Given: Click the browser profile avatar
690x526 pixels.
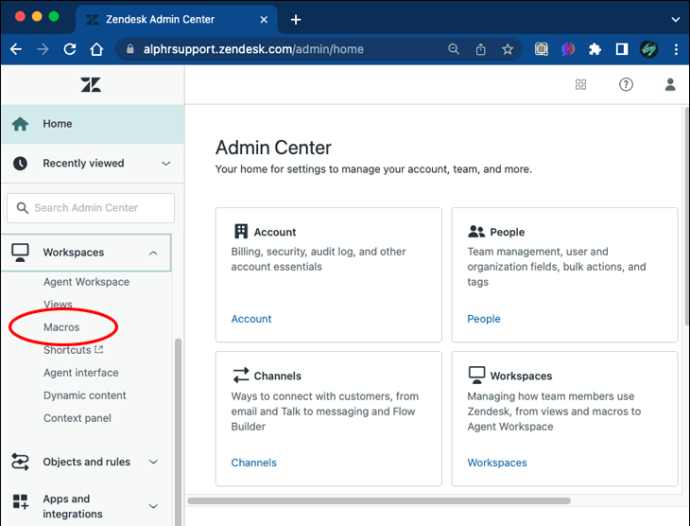Looking at the screenshot, I should click(649, 49).
